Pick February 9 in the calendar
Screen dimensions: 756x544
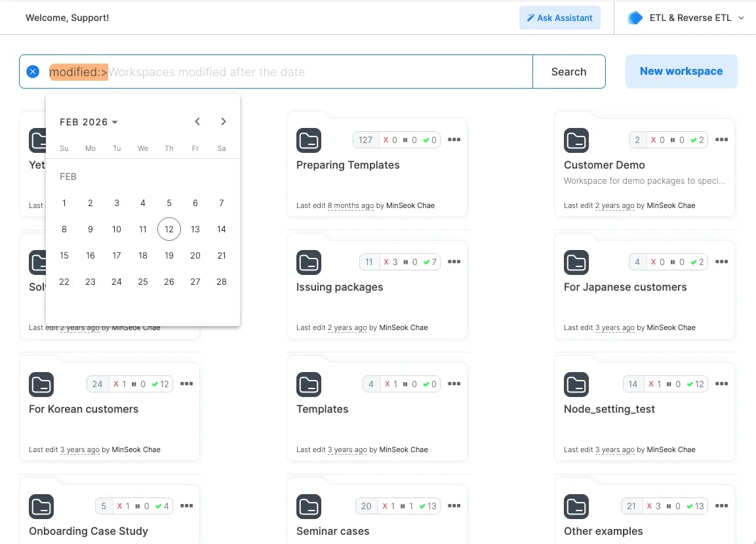click(90, 229)
